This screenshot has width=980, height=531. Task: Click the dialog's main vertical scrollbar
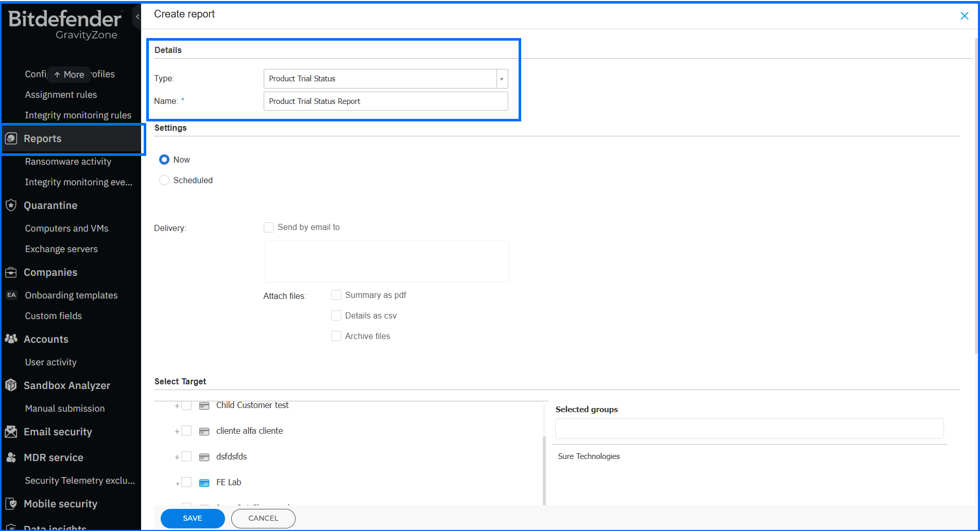[x=976, y=196]
